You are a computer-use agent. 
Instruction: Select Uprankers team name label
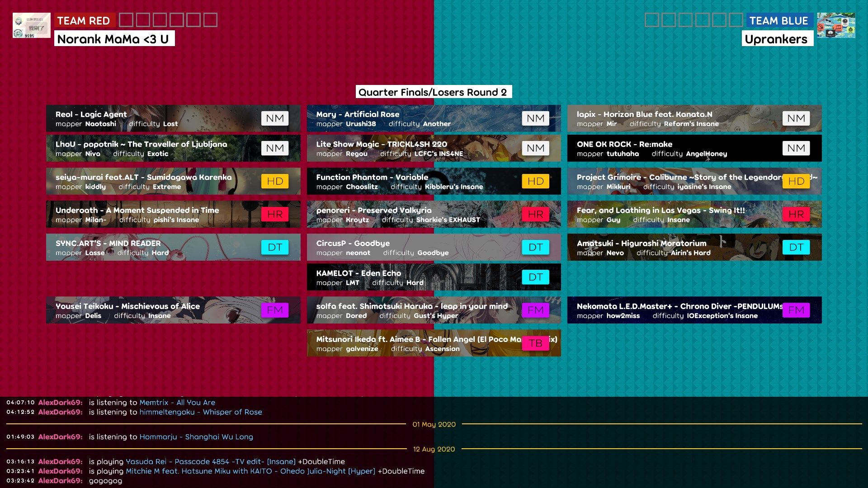point(776,39)
